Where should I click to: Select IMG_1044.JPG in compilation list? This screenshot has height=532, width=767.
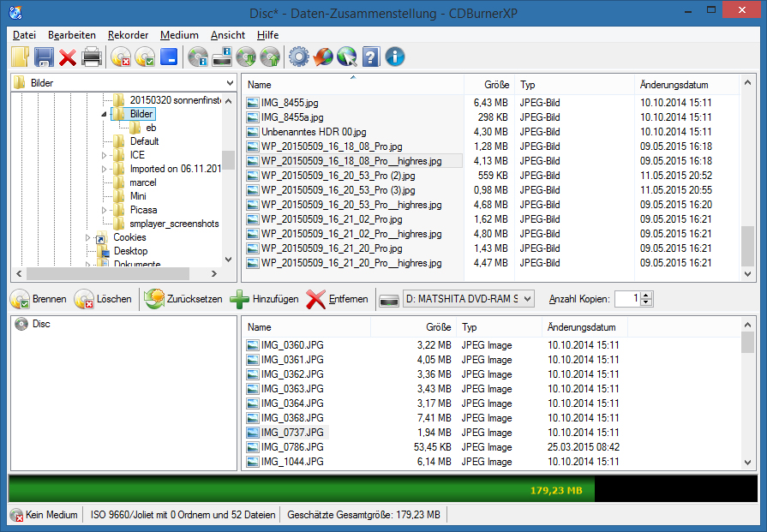(292, 462)
